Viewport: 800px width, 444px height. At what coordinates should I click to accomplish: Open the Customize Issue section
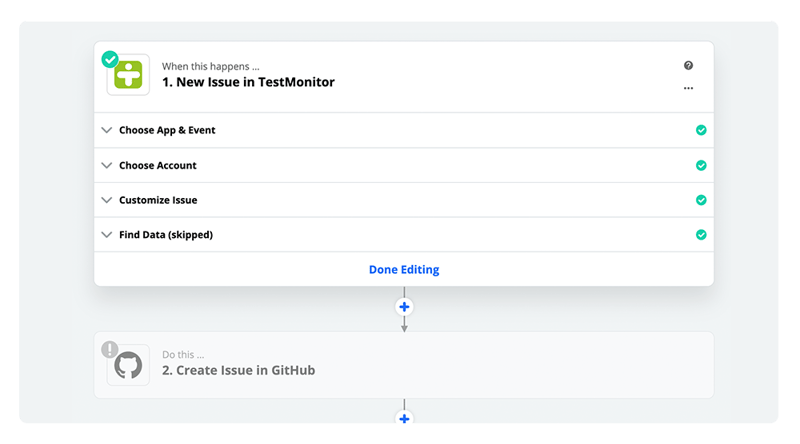pyautogui.click(x=158, y=200)
